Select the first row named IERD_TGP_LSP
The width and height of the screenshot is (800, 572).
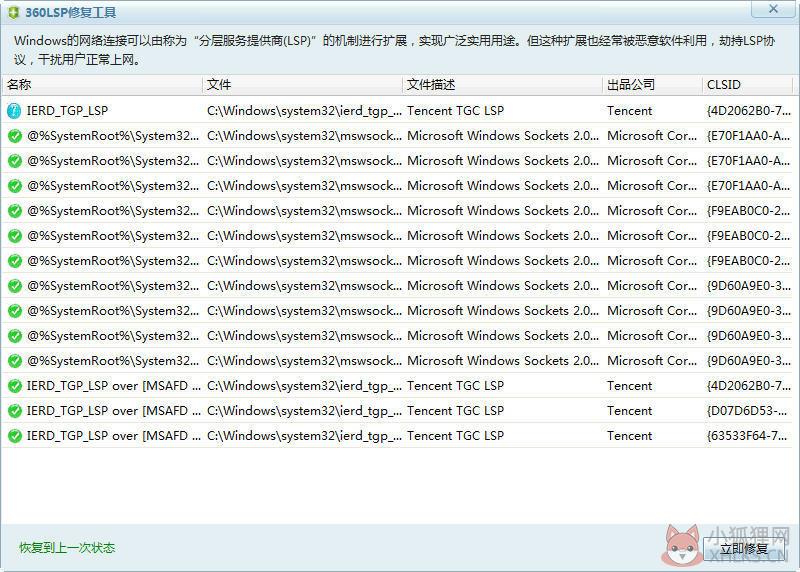click(397, 111)
